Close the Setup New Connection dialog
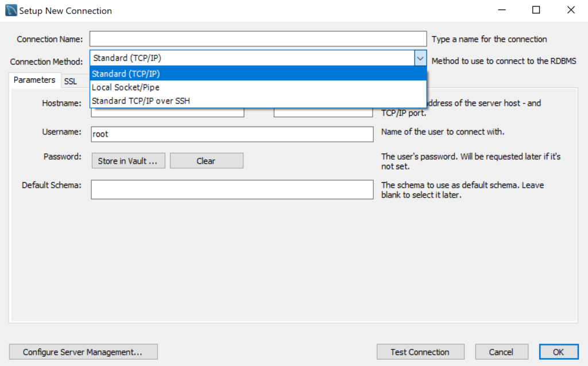The width and height of the screenshot is (588, 366). pyautogui.click(x=570, y=10)
